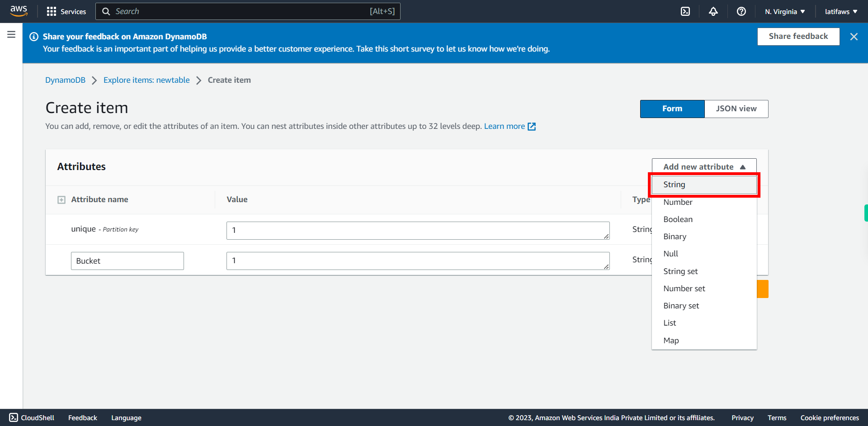
Task: Click the CloudShell footer icon
Action: click(14, 417)
